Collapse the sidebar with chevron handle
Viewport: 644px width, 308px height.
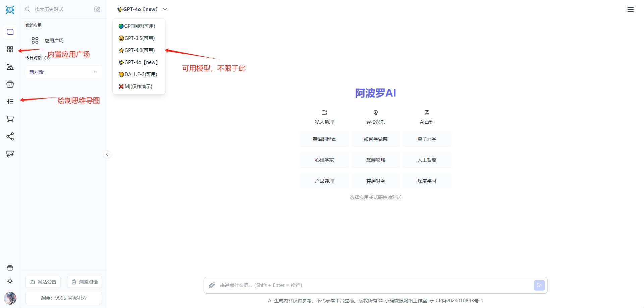tap(107, 154)
